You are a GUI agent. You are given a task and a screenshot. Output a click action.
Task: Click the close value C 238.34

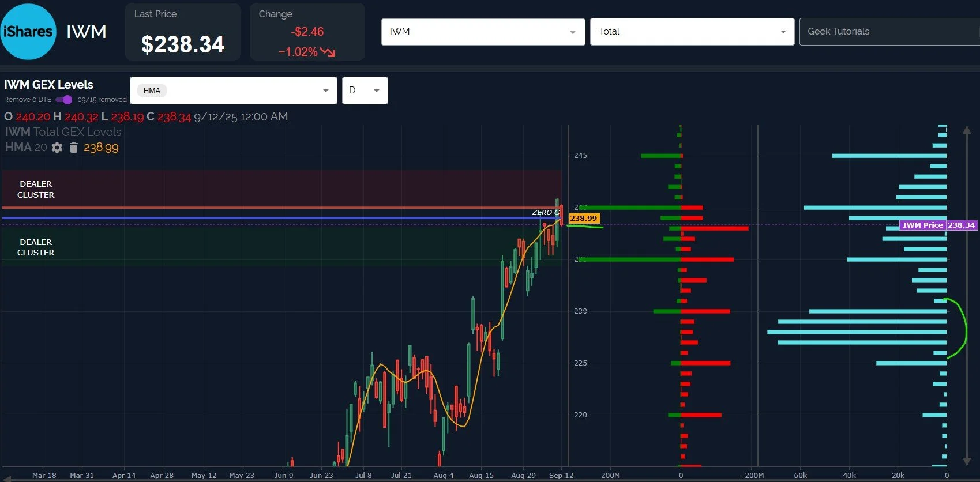[x=168, y=117]
